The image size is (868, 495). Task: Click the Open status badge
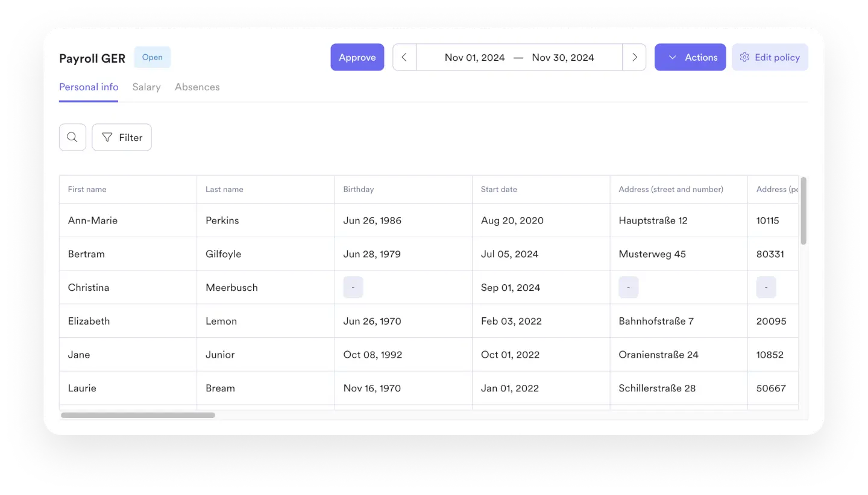[x=153, y=57]
